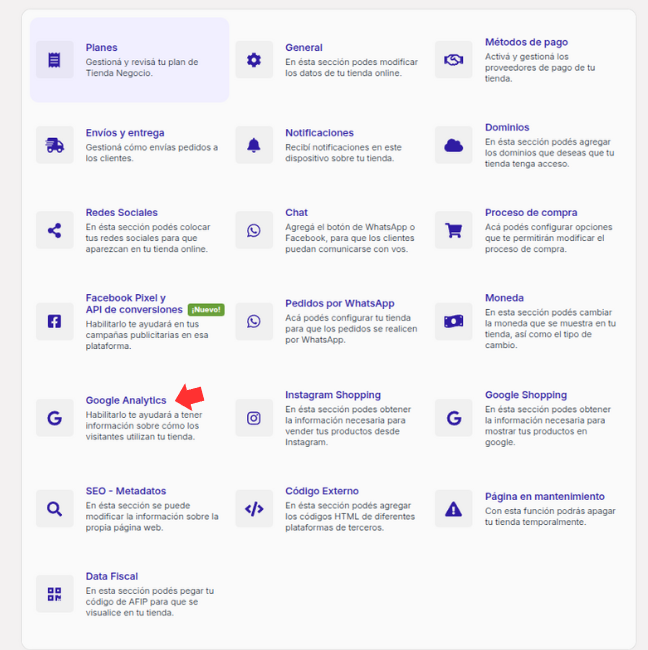Click the Facebook Pixel icon
Image resolution: width=648 pixels, height=650 pixels.
[54, 321]
